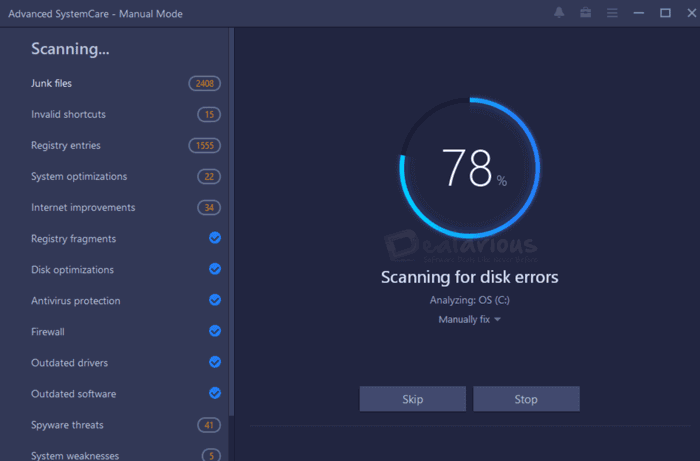Expand the Manually fix dropdown arrow
This screenshot has width=700, height=461.
tap(497, 320)
